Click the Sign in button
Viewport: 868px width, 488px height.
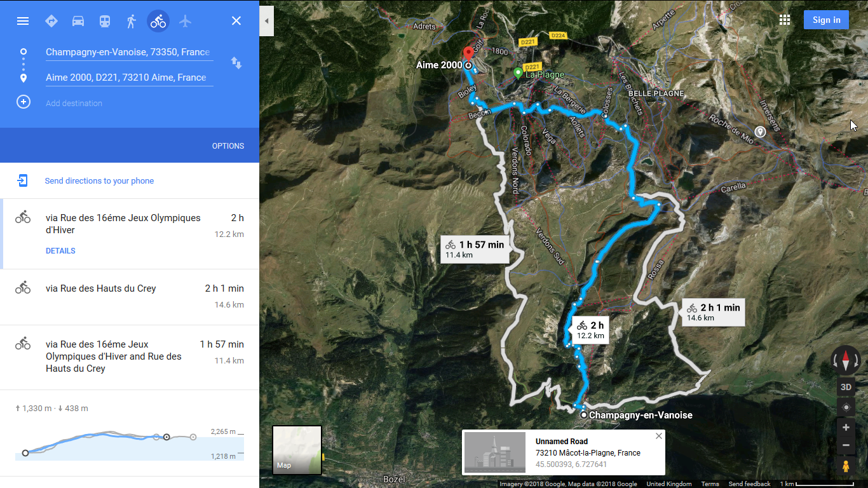click(x=826, y=20)
